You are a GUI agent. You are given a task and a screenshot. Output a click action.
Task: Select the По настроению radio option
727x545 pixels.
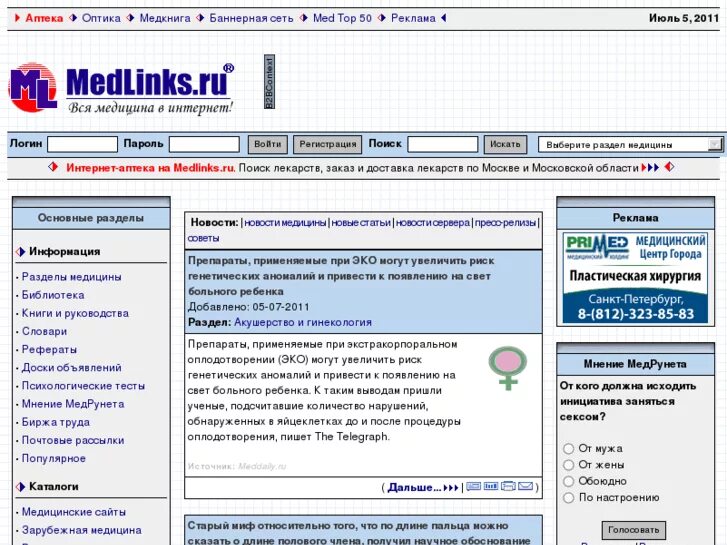tap(568, 498)
